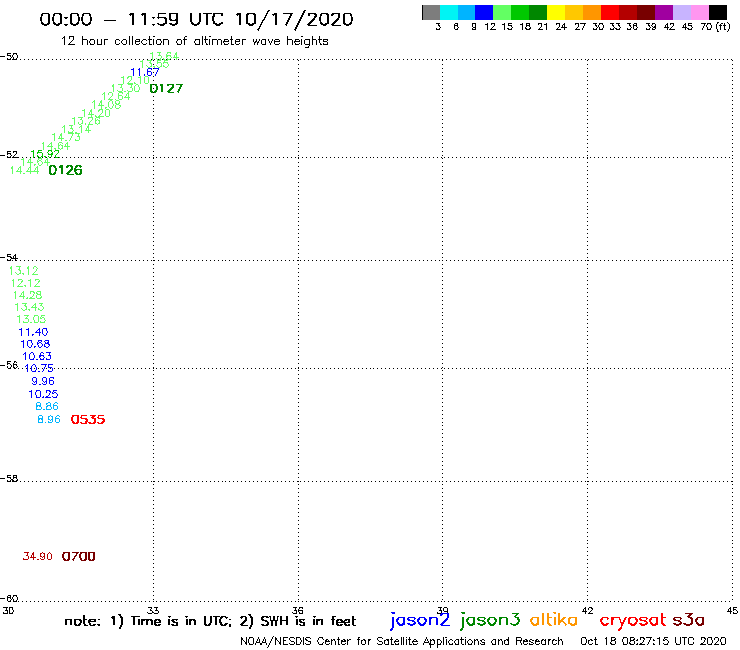Screen dimensions: 740x650
Task: Select the yellow swatch in the height legend
Action: [x=556, y=12]
